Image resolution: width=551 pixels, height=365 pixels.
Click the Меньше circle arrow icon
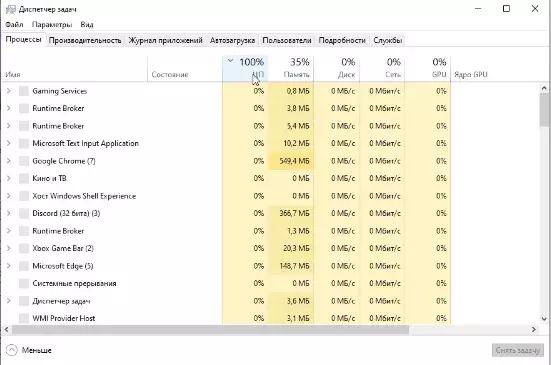coord(12,350)
